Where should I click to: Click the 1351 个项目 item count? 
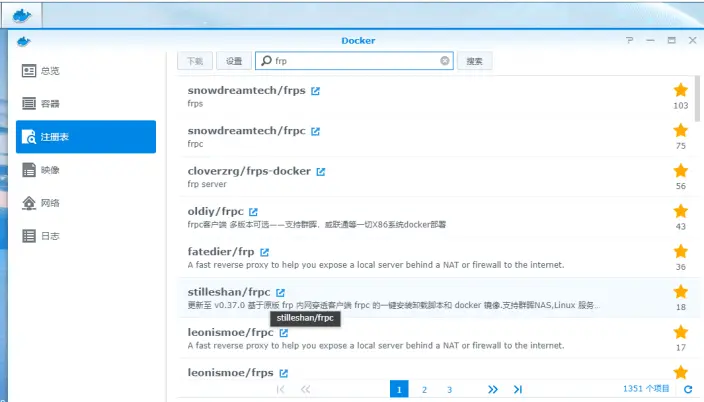[646, 389]
